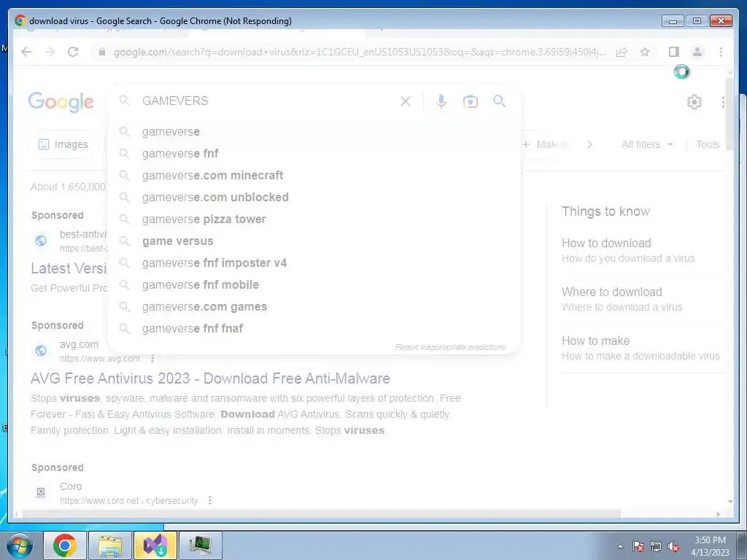Open the Windows Start button
747x560 pixels.
(20, 545)
